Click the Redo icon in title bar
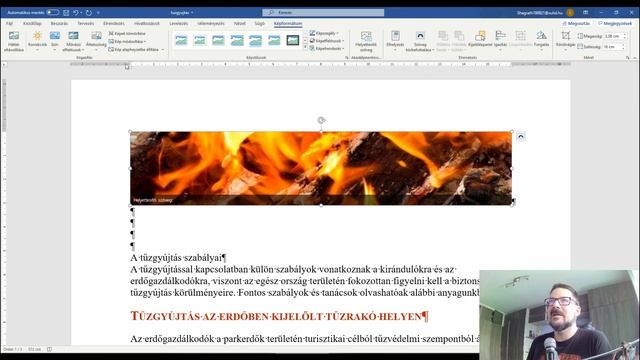The image size is (640, 360). pos(89,13)
